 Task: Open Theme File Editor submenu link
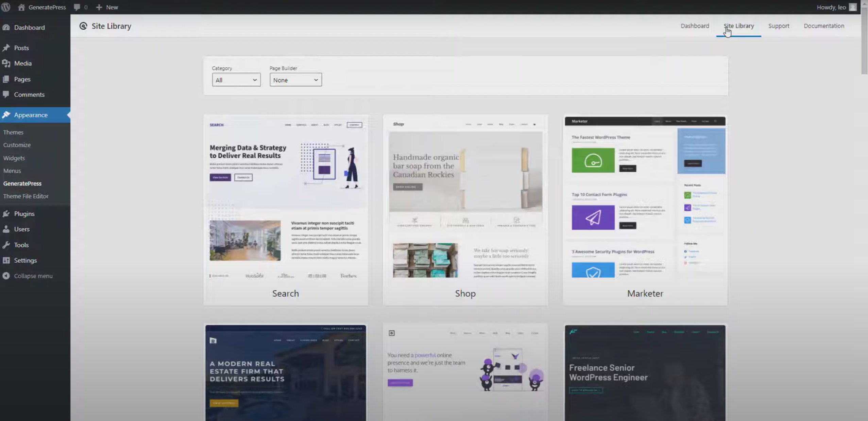coord(26,196)
